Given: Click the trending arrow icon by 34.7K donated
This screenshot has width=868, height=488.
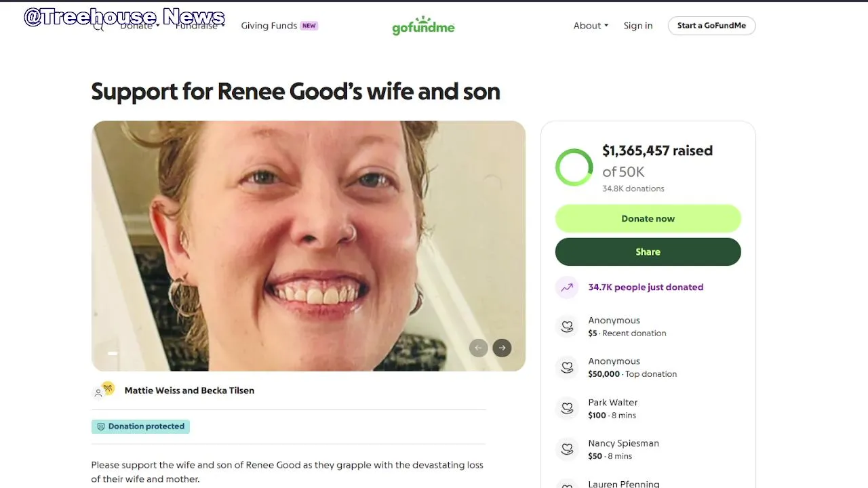Looking at the screenshot, I should [x=566, y=287].
